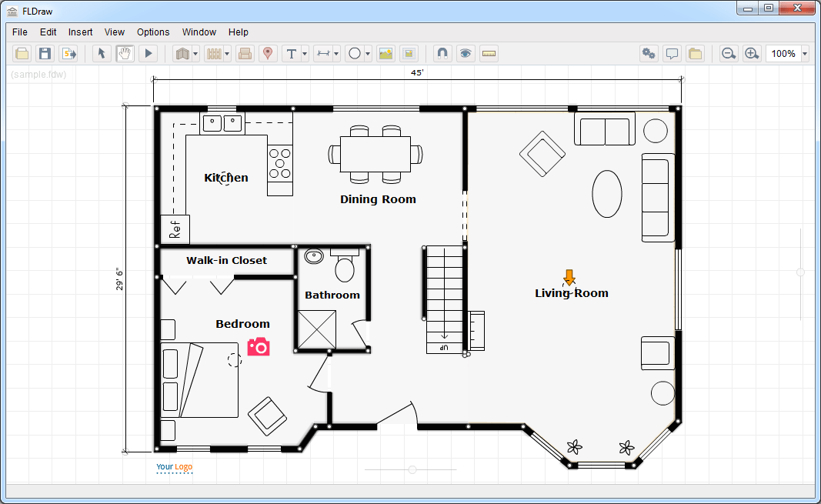Screen dimensions: 821x504
Task: Expand the dimension tool dropdown
Action: point(336,53)
